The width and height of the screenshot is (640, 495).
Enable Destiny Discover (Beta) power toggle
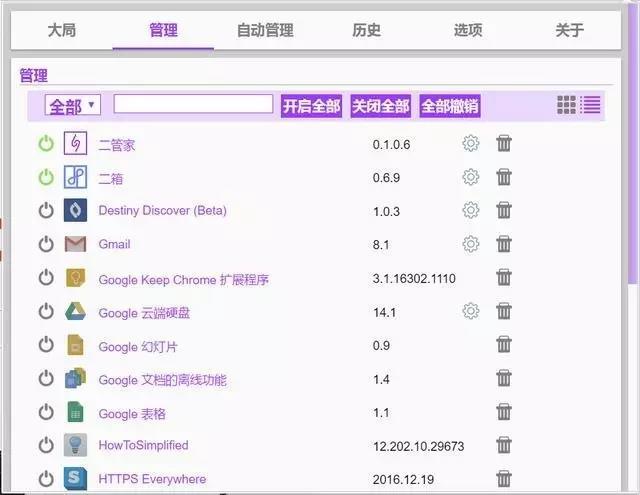[x=46, y=211]
